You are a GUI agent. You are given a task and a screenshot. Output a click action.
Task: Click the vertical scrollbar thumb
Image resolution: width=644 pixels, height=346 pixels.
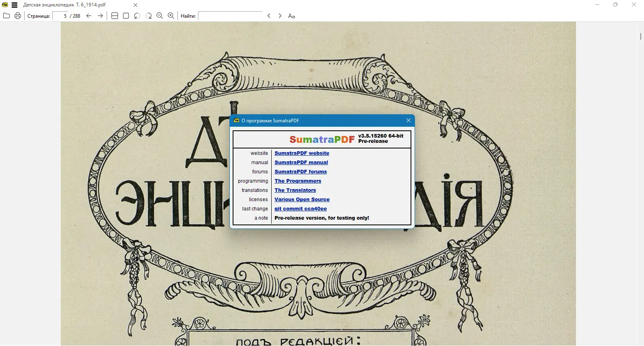pyautogui.click(x=640, y=36)
